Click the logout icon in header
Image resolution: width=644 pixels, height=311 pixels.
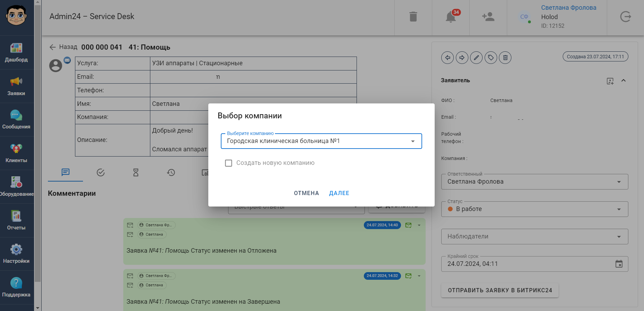click(625, 17)
